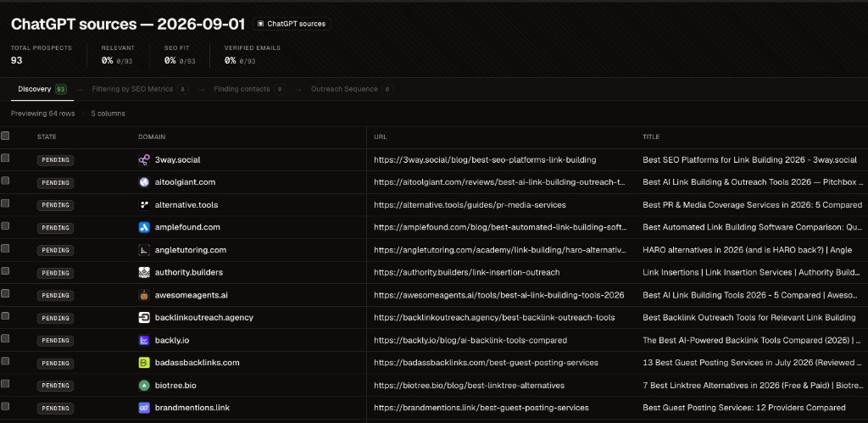This screenshot has width=868, height=423.
Task: Check the authority.builders row checkbox
Action: (6, 270)
